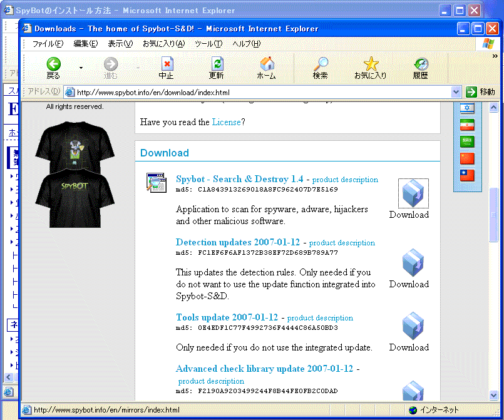Click the vertical scrollbar up arrow

(x=494, y=108)
